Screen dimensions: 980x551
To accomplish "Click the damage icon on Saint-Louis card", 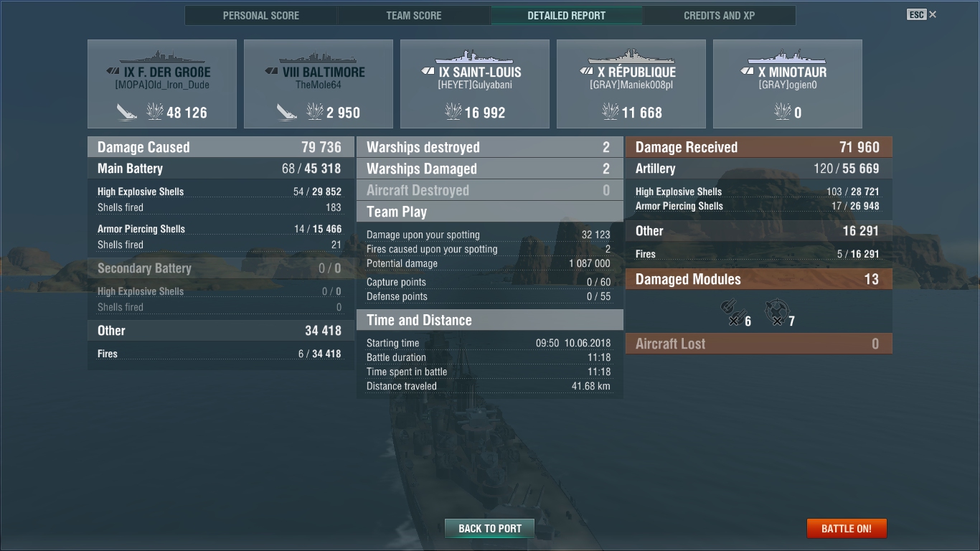I will pyautogui.click(x=453, y=111).
